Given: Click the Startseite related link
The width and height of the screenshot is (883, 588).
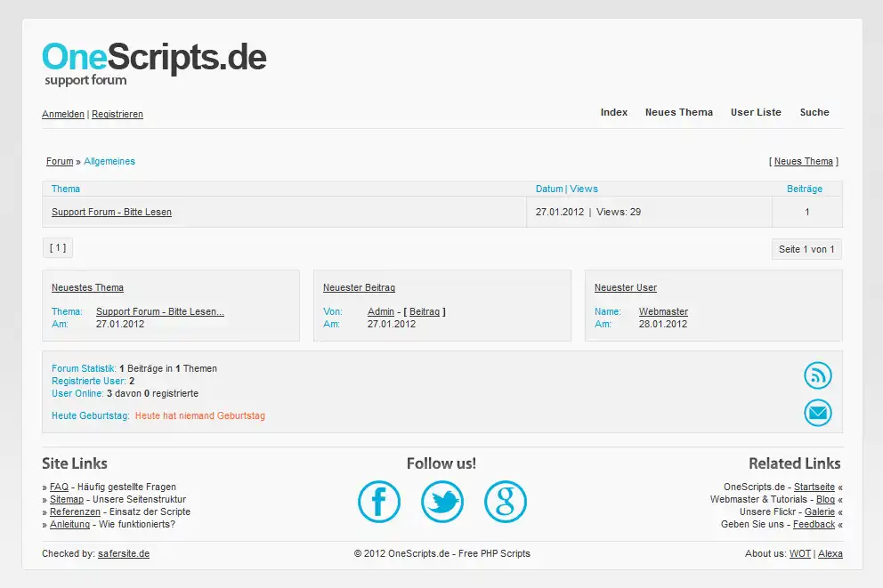Looking at the screenshot, I should coord(814,487).
